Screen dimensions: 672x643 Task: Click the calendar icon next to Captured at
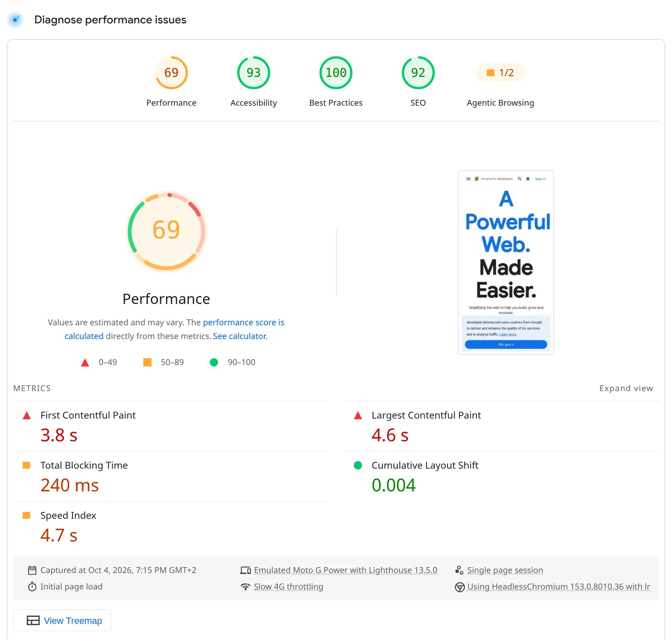(32, 570)
